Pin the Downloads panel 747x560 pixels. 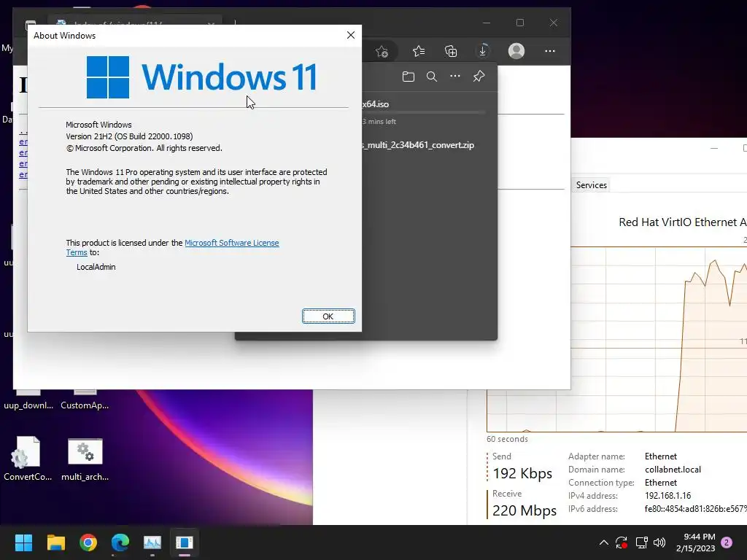[479, 76]
